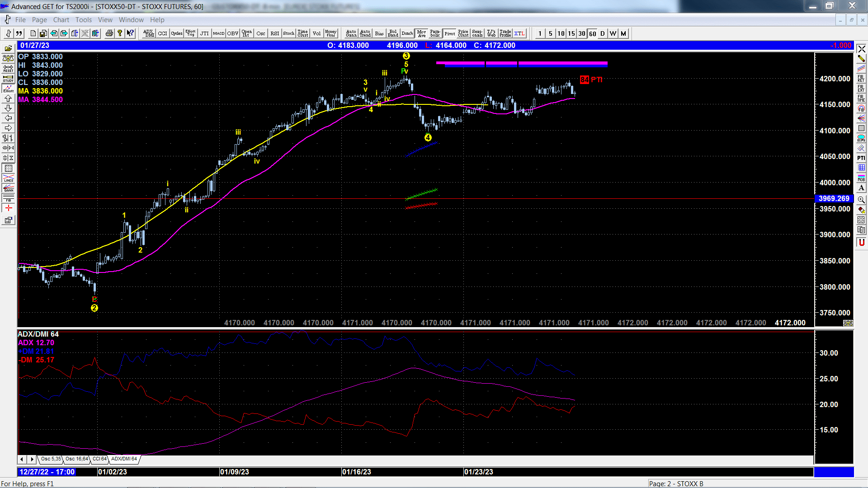The image size is (868, 488).
Task: Click the magnifier zoom tool on right sidebar
Action: 861,199
